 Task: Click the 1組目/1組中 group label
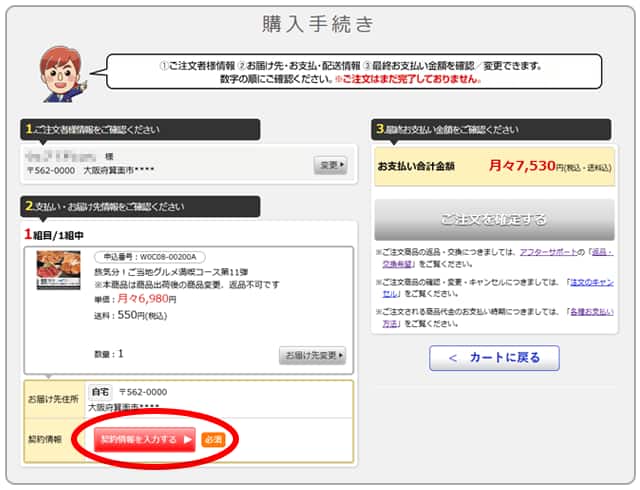click(54, 235)
